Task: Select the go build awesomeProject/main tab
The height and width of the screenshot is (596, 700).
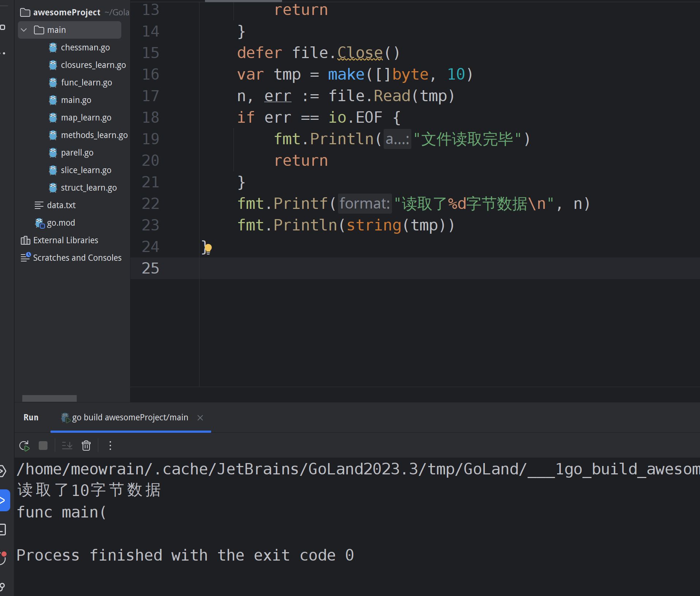Action: coord(130,417)
